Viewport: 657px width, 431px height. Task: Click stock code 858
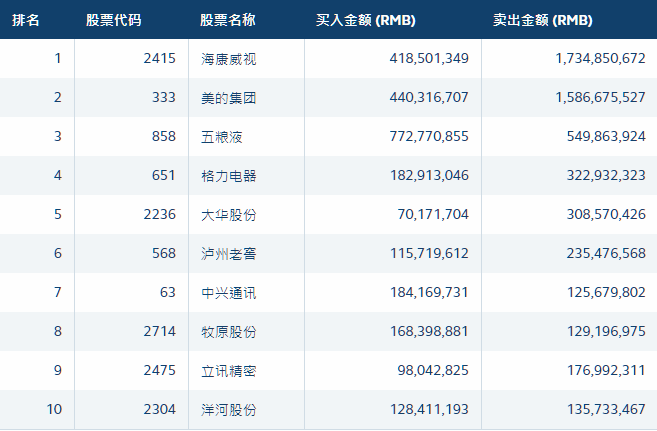pos(164,136)
